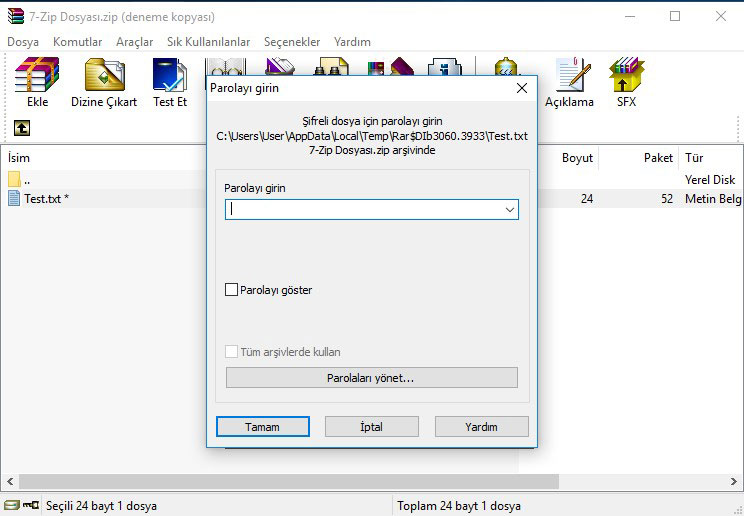Open the Sık Kullanılanlar menu
This screenshot has height=516, width=744.
208,42
